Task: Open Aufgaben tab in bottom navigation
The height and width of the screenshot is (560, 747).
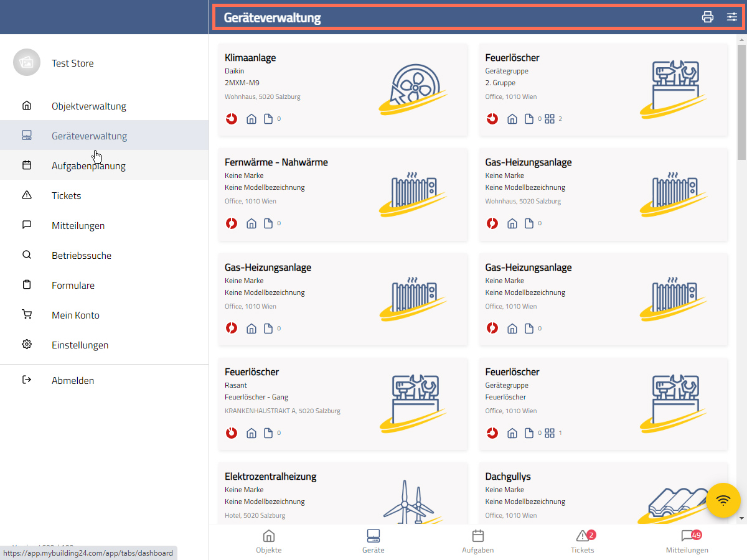Action: (478, 541)
